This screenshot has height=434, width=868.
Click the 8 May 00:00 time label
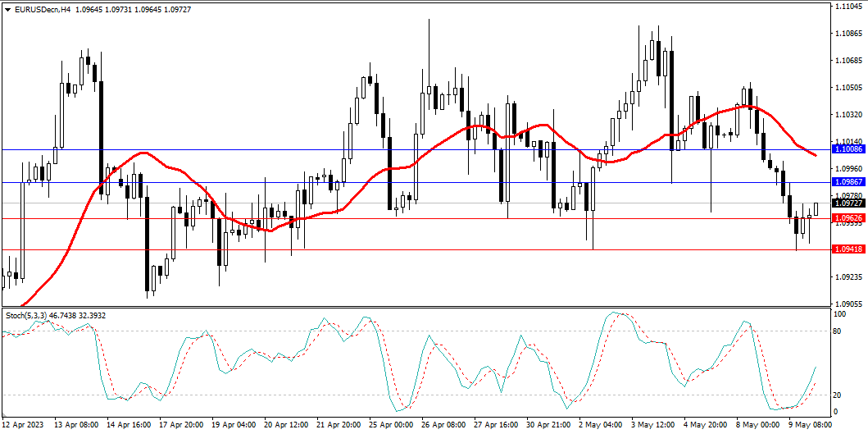[759, 425]
